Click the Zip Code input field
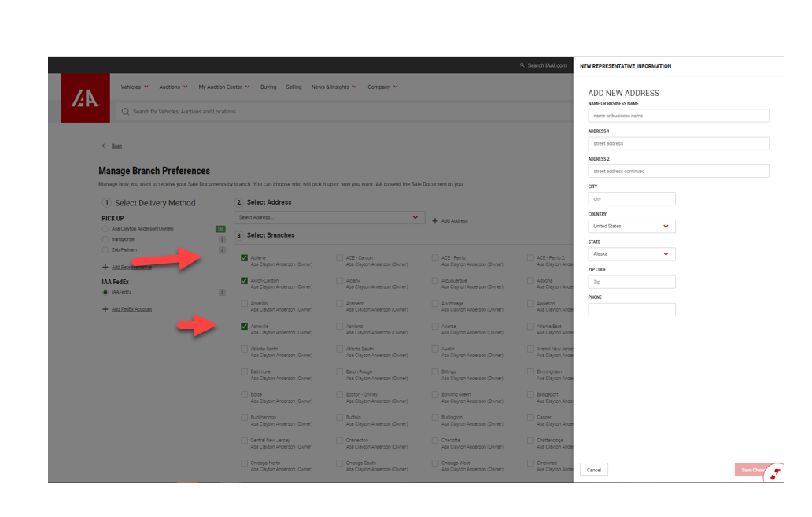 (x=631, y=282)
